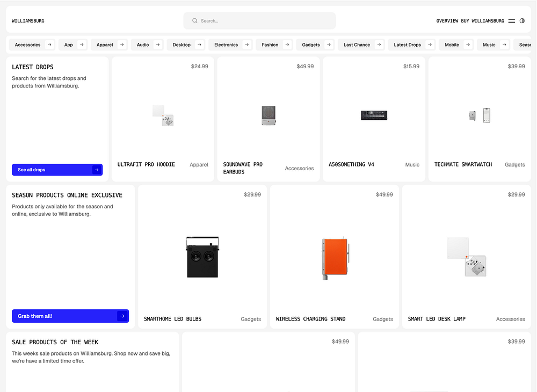The height and width of the screenshot is (392, 537).
Task: Click the arrow icon beside Fashion category
Action: 287,45
